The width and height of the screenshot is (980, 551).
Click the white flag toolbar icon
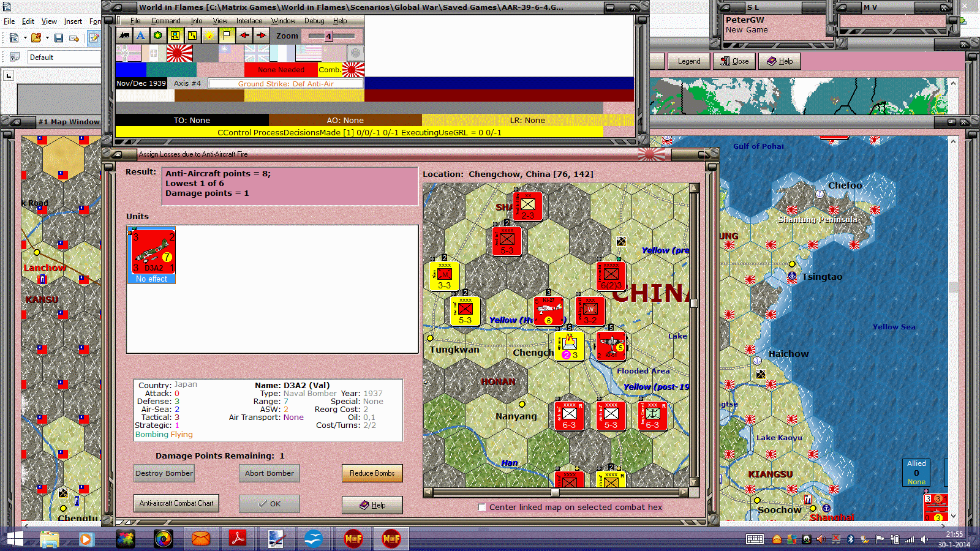pos(227,36)
